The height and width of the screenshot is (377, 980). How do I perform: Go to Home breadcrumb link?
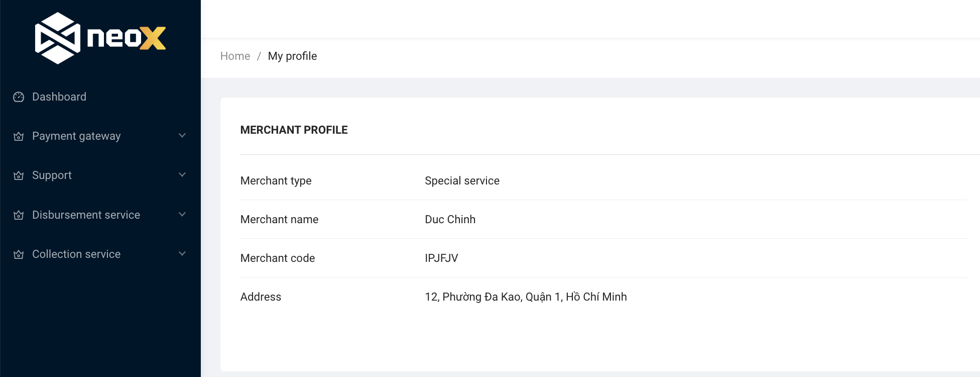(235, 56)
